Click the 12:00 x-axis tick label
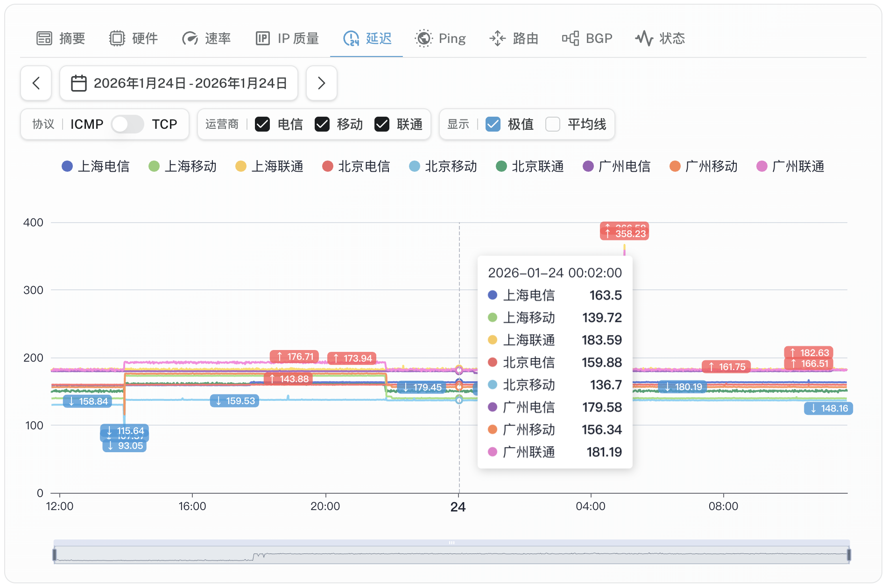 60,506
